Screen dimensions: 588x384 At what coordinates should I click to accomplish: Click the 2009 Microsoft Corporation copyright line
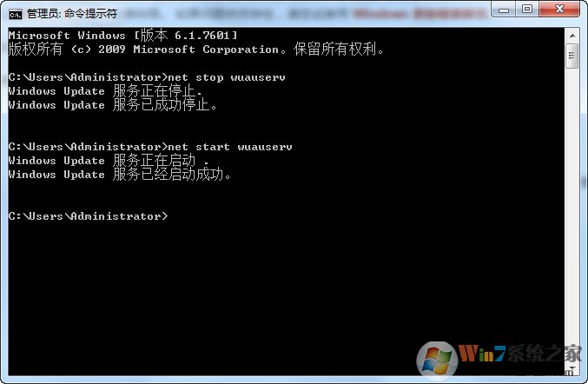[196, 50]
